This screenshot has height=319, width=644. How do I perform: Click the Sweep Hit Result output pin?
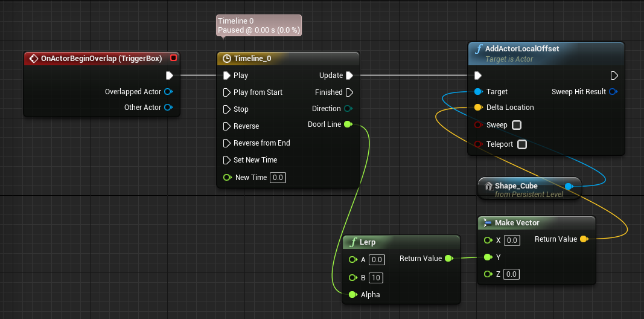click(613, 92)
